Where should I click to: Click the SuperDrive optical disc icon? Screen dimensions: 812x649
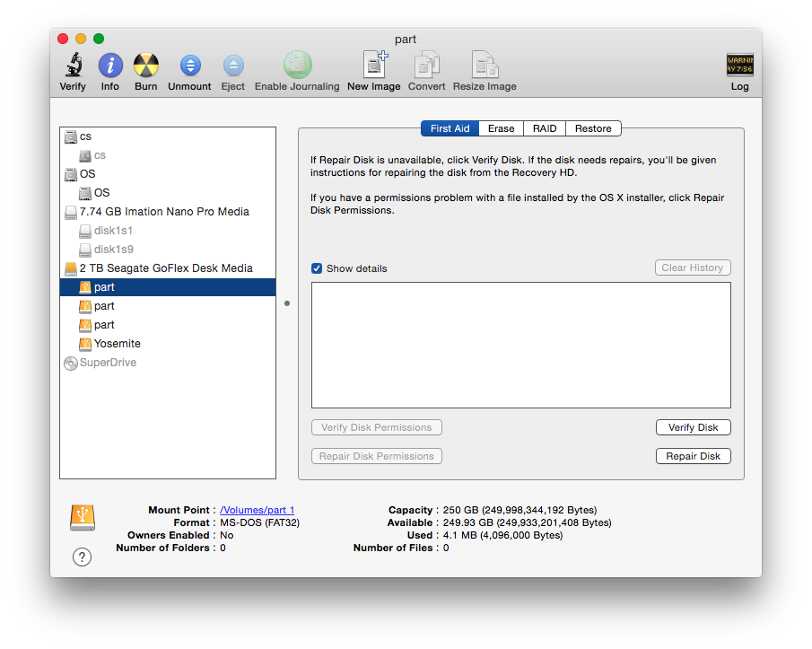click(70, 363)
